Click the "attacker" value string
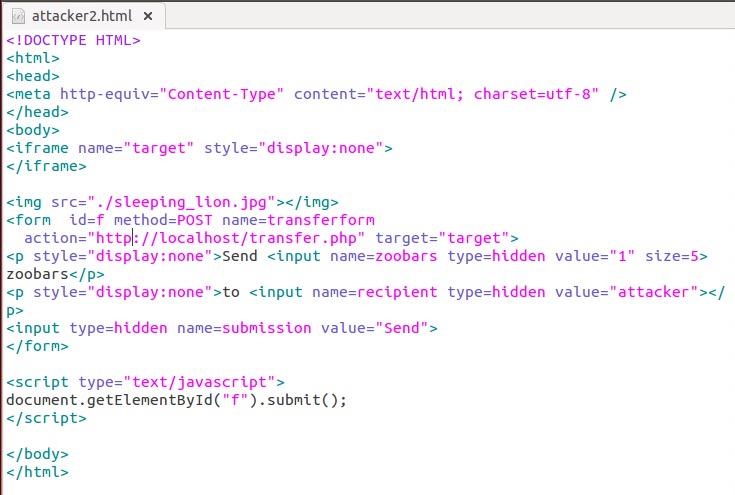 coord(654,292)
